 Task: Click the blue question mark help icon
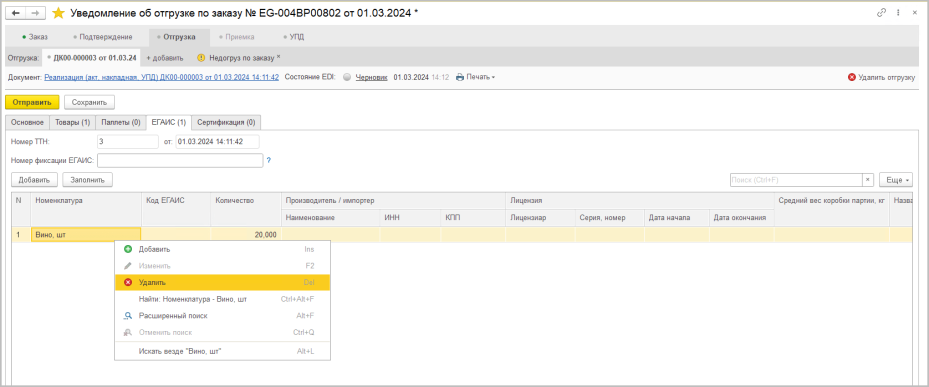tap(268, 160)
